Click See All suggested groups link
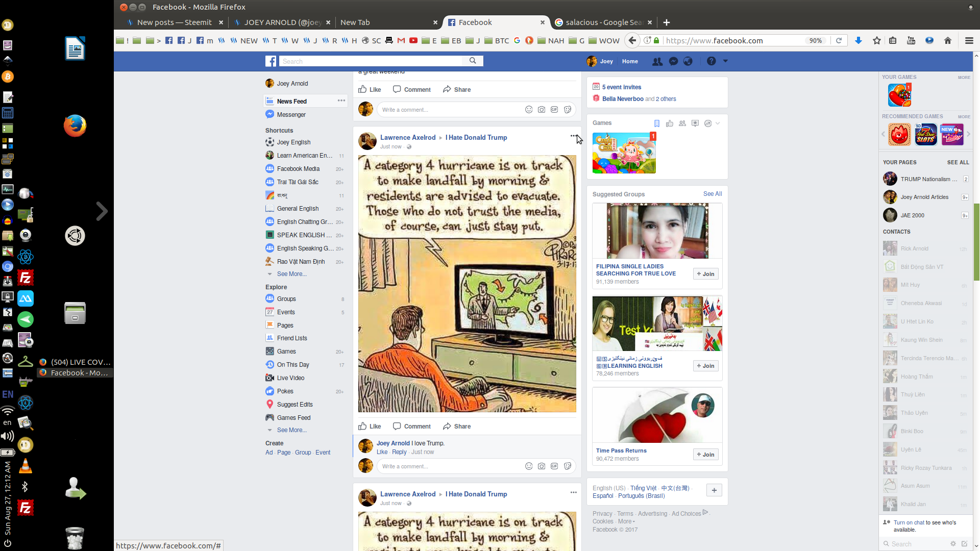The height and width of the screenshot is (551, 980). (x=713, y=194)
